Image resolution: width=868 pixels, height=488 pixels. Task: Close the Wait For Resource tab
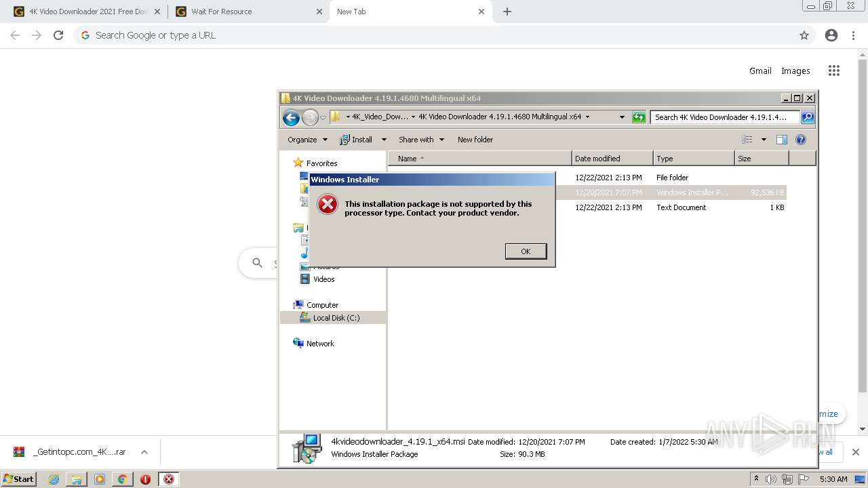pos(319,12)
